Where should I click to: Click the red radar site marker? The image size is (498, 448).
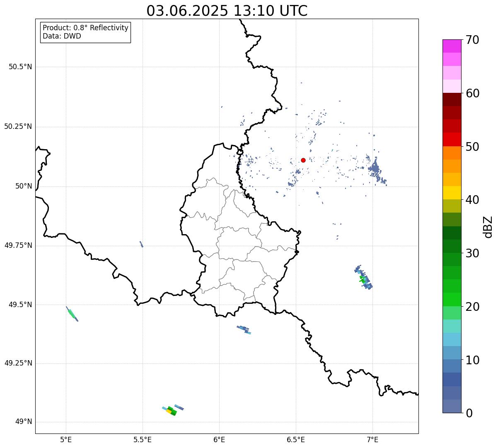coord(303,160)
